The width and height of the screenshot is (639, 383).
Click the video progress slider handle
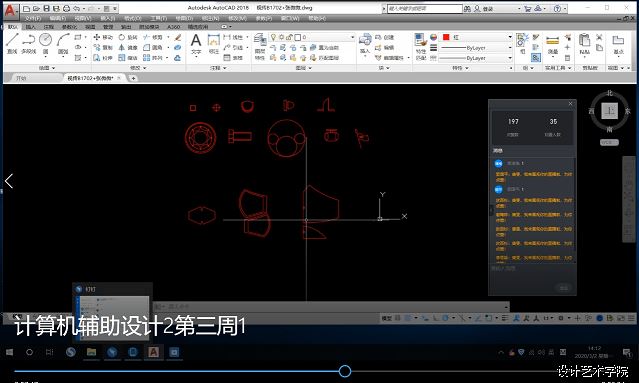pos(345,371)
